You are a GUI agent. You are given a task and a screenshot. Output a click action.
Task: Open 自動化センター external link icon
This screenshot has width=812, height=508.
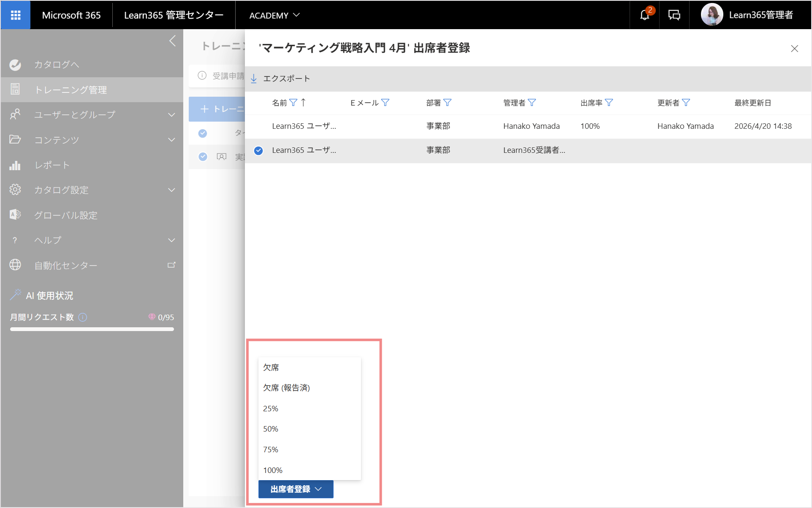pos(171,265)
